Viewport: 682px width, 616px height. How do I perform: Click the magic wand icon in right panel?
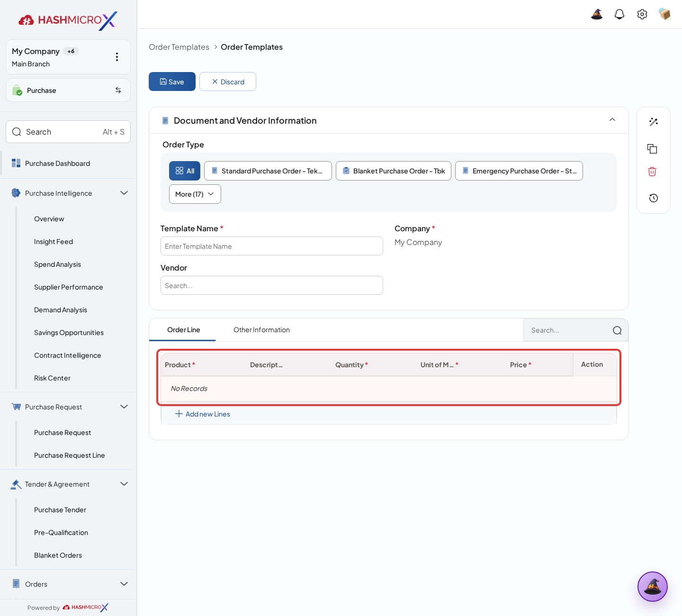point(653,122)
